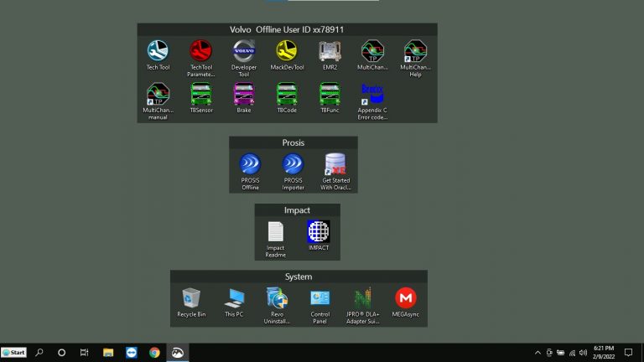Launch the TBFunc truck icon
Screen dimensions: 644x362
pyautogui.click(x=330, y=93)
